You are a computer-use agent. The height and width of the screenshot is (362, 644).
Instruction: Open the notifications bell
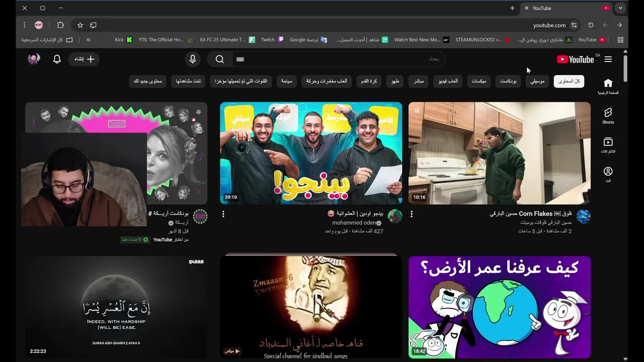pos(57,59)
